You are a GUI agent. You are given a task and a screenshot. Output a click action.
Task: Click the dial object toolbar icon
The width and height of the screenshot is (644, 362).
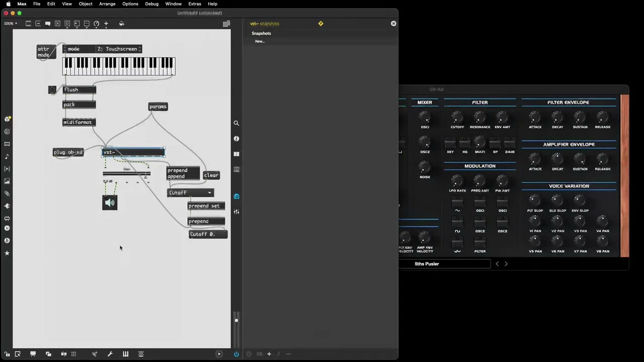96,24
